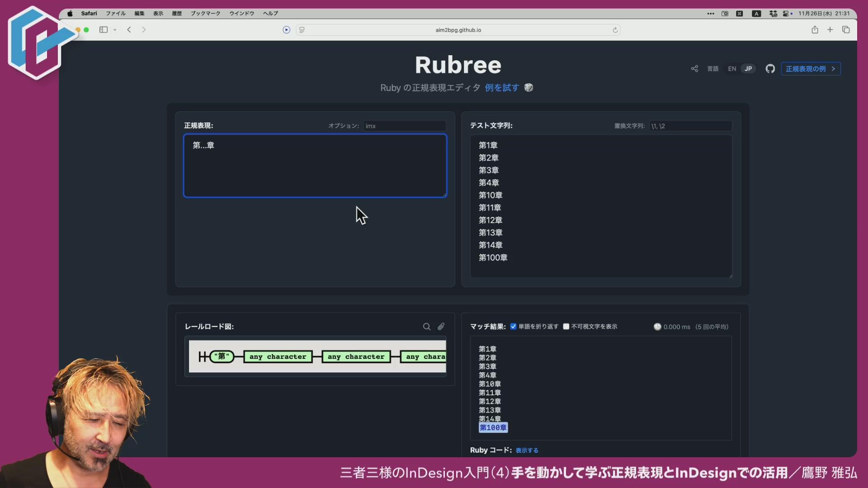
Task: Click the dice random example icon
Action: click(x=528, y=88)
